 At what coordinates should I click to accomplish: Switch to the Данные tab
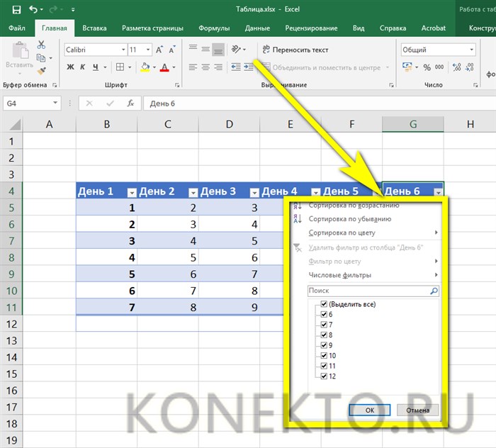(x=257, y=28)
